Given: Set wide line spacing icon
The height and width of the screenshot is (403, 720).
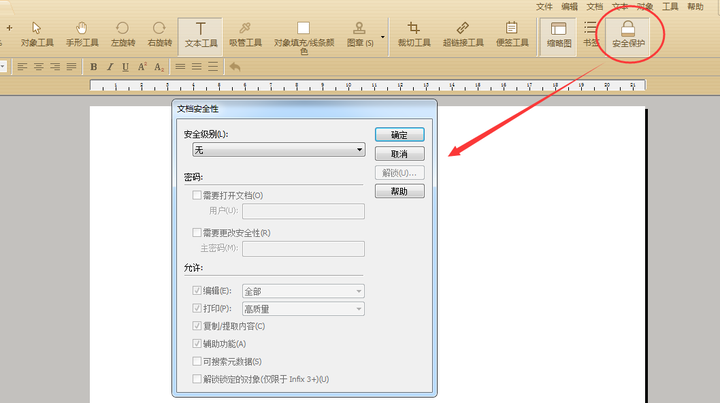Looking at the screenshot, I should (213, 67).
